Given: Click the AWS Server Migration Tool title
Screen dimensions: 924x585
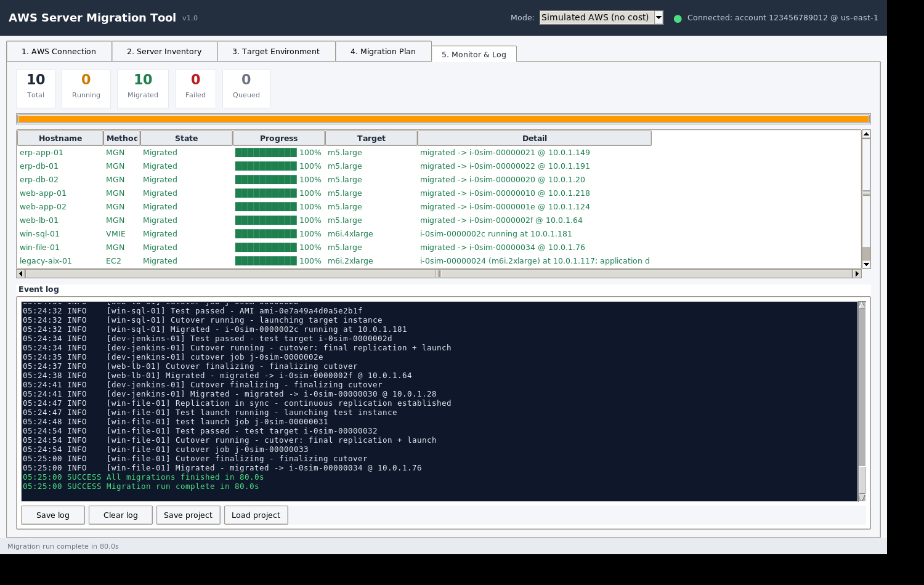Looking at the screenshot, I should coord(92,18).
